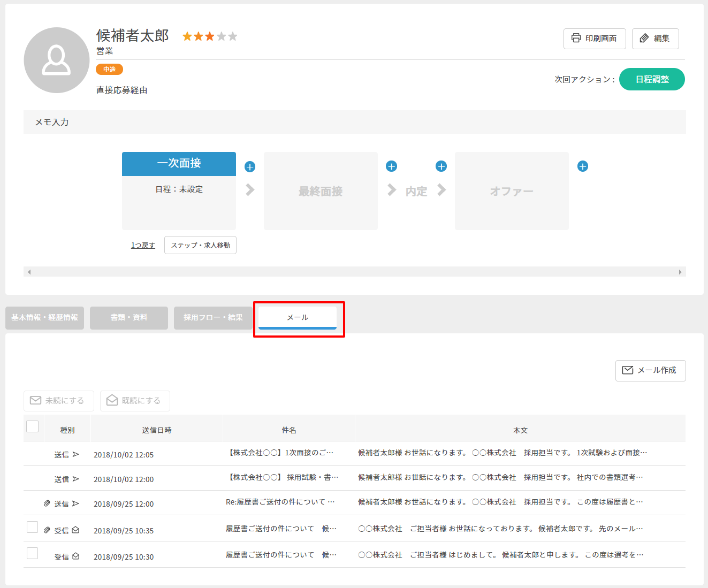Click the 既読にする button
Screen dimensions: 708x588
coord(135,401)
